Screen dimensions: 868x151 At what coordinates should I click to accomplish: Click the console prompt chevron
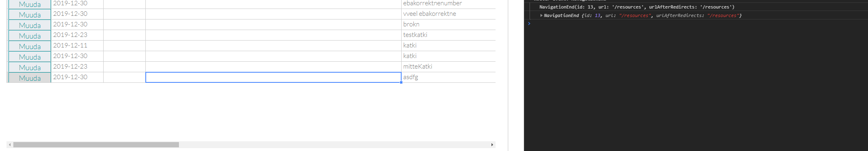(x=529, y=24)
